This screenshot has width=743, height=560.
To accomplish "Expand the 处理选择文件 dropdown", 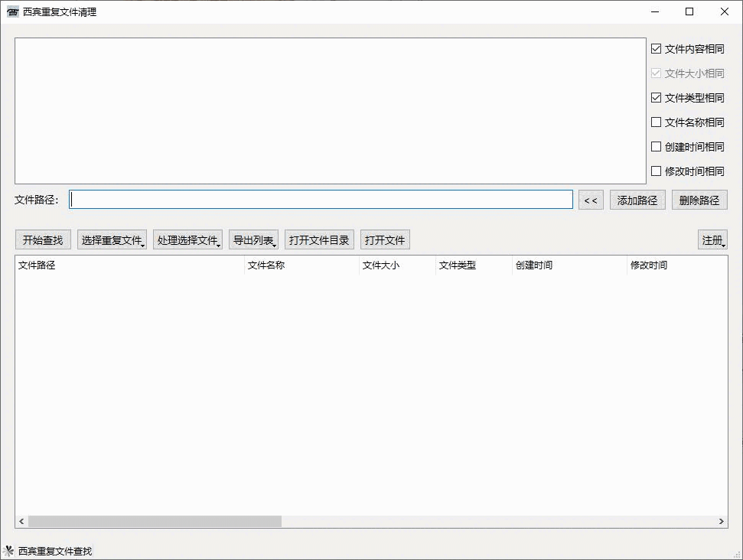I will [188, 239].
